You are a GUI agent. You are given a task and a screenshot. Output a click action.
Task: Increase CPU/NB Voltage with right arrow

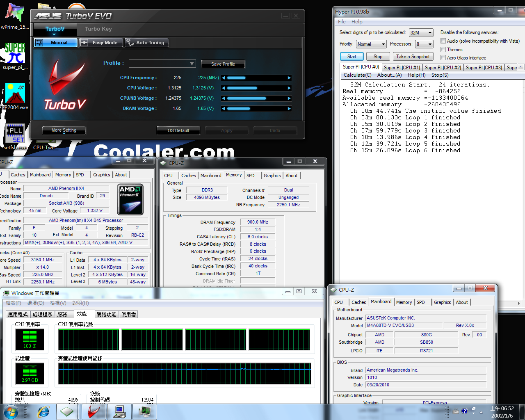[289, 98]
